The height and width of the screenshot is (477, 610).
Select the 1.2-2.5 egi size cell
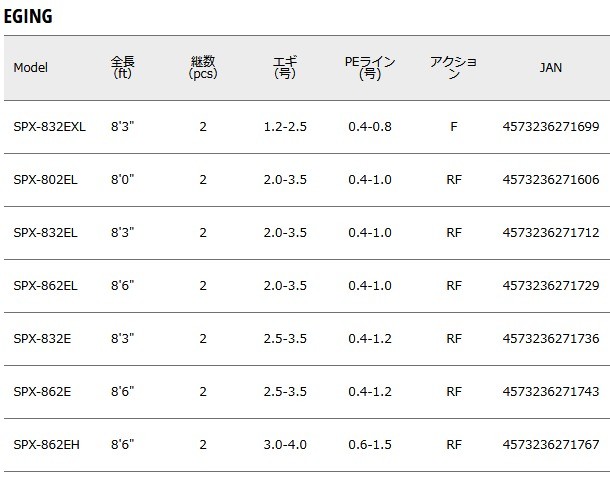pos(285,127)
